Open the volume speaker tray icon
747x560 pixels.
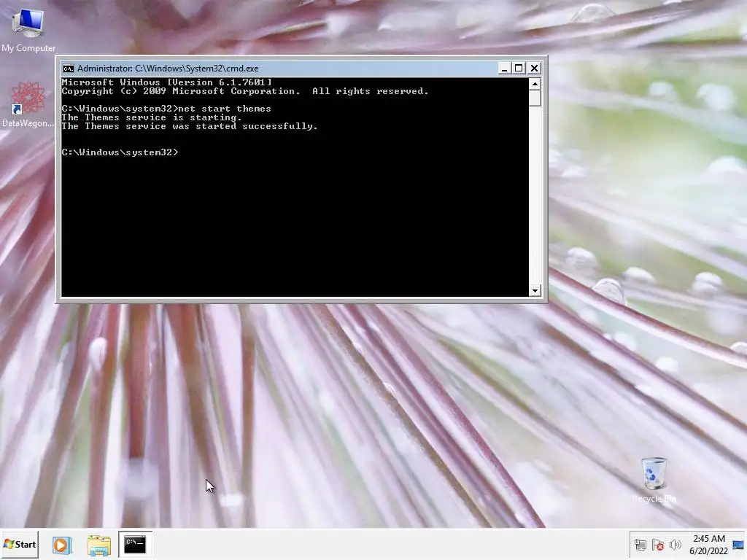pos(675,545)
